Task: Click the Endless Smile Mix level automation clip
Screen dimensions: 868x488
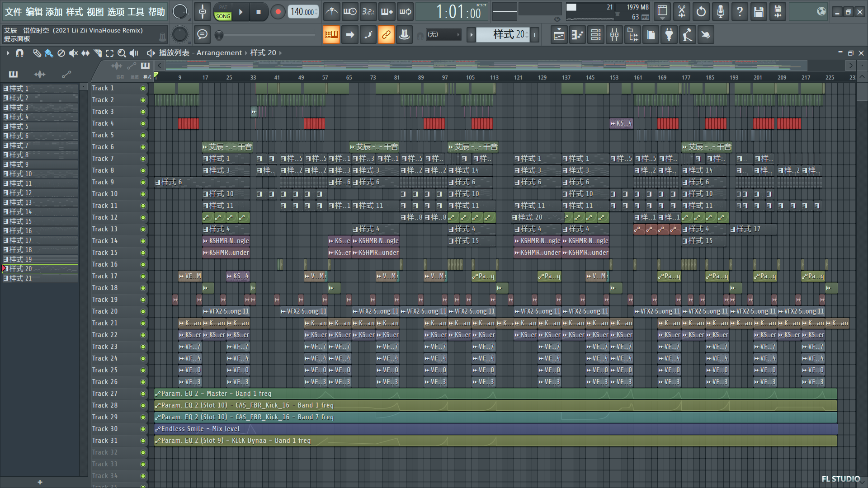Action: pyautogui.click(x=496, y=429)
